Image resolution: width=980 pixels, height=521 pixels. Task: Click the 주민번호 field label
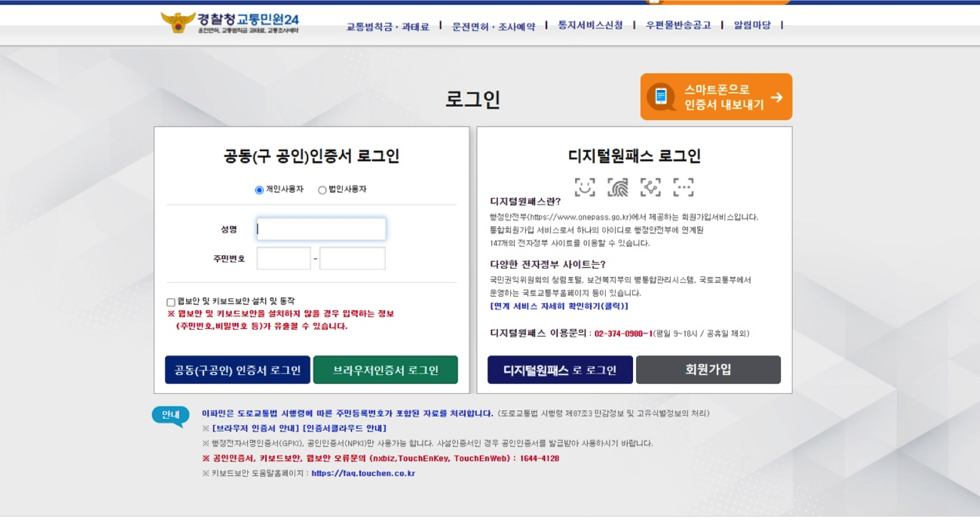pyautogui.click(x=229, y=259)
